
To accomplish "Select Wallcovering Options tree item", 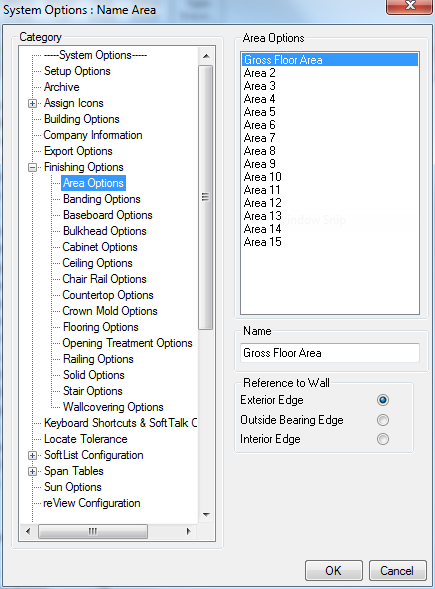I will [113, 407].
